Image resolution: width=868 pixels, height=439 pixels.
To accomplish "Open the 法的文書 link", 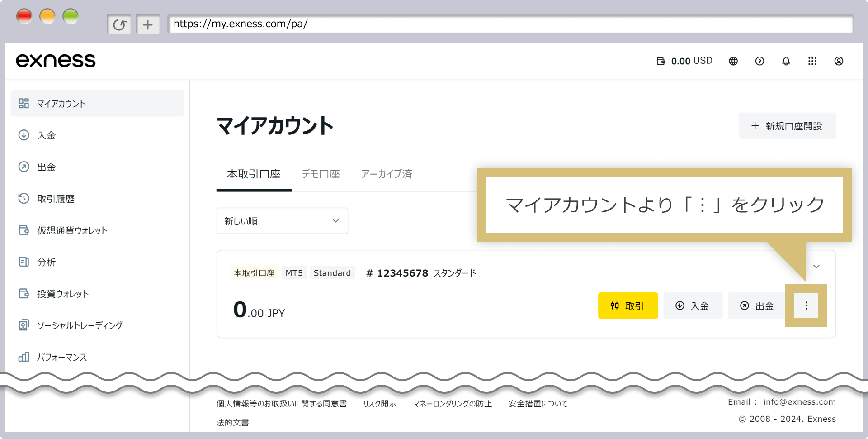I will (x=232, y=422).
